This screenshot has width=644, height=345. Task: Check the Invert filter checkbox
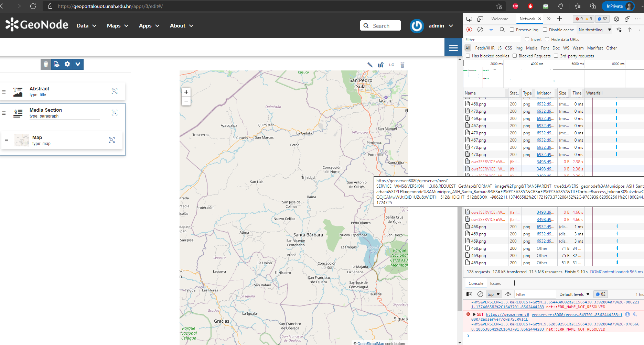[527, 39]
